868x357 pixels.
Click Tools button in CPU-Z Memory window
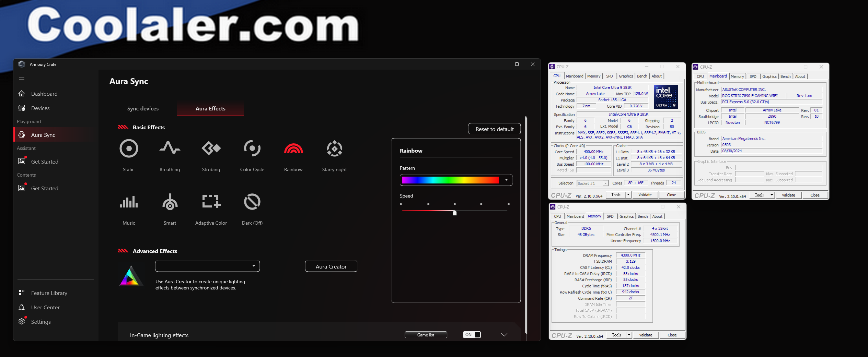616,335
